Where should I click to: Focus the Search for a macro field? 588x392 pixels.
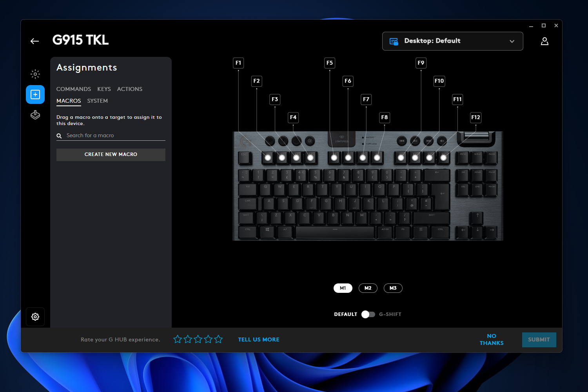coord(111,136)
